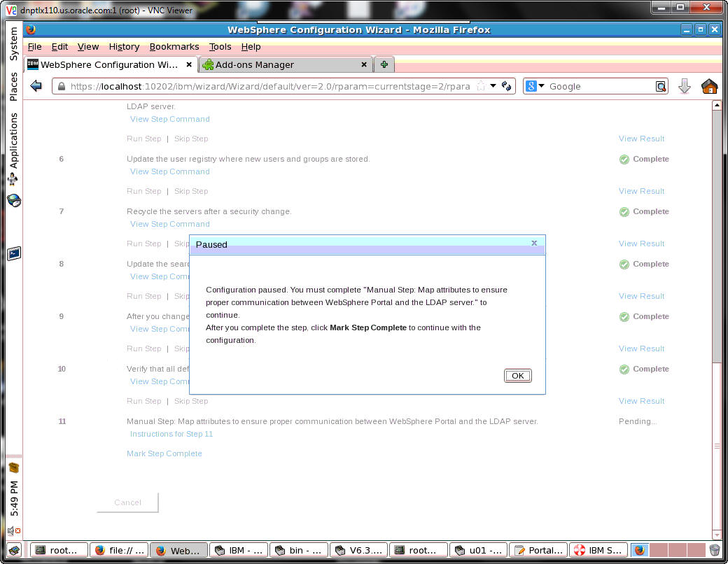Click the web browser globe launcher in the side panel
728x564 pixels.
[14, 201]
